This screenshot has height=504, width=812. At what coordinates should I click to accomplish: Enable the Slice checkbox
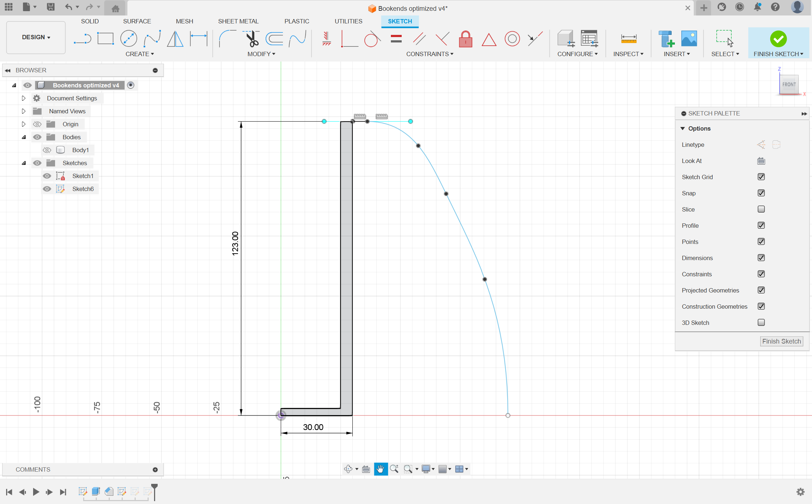pos(761,209)
